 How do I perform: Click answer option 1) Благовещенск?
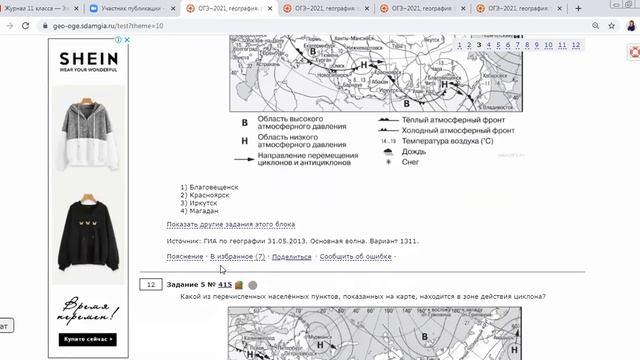point(209,187)
